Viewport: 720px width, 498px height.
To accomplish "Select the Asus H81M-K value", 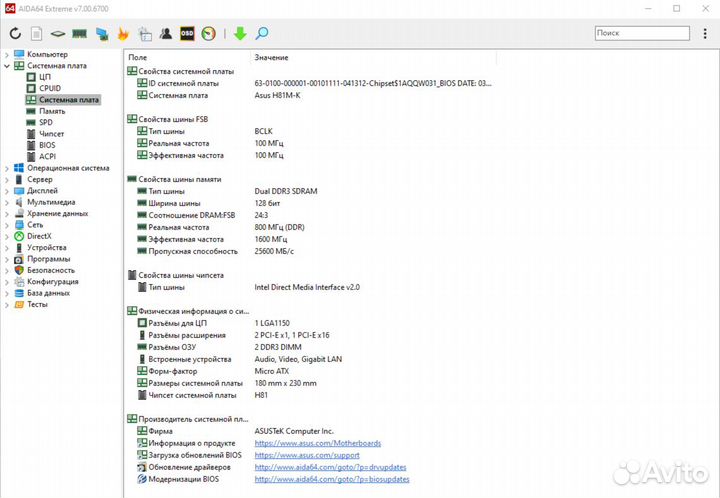I will pos(277,95).
